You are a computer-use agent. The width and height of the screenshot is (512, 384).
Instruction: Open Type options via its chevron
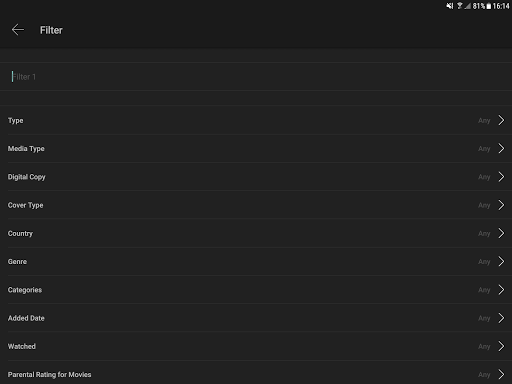(501, 120)
